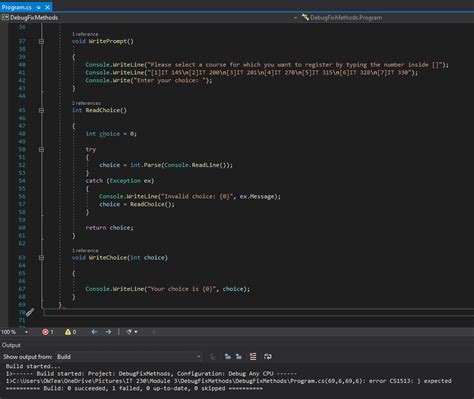Click the '1 reference' lens above WritePrompt

(x=85, y=34)
